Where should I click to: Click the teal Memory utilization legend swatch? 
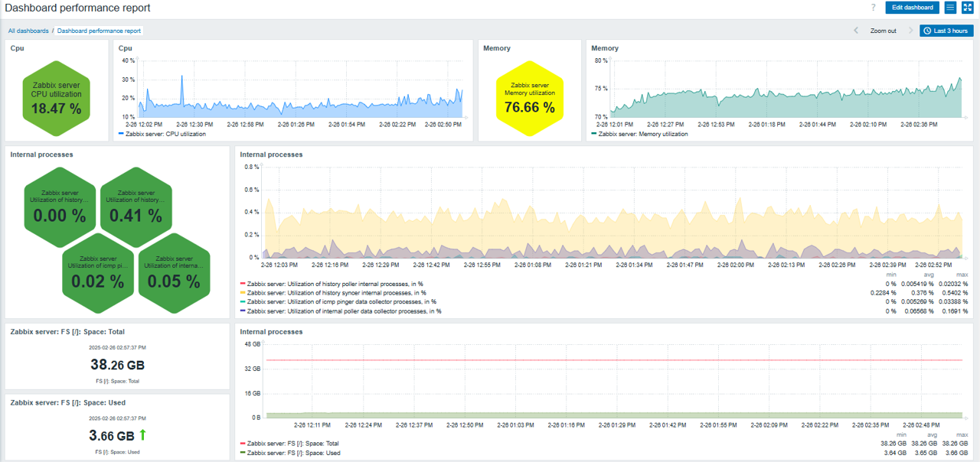594,134
